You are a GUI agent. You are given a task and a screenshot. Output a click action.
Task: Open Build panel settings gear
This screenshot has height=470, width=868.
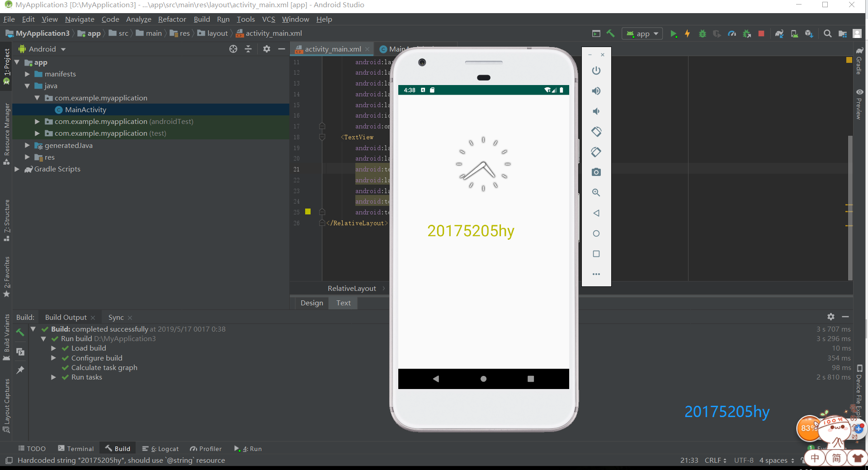pyautogui.click(x=831, y=317)
